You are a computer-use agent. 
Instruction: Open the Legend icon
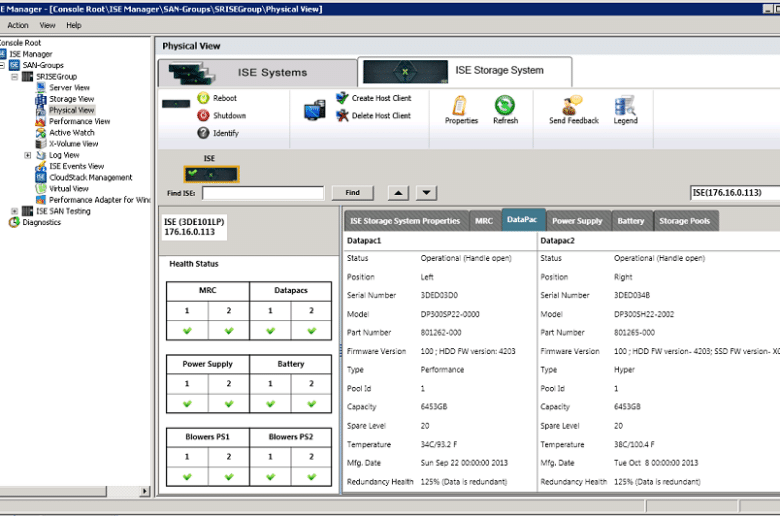[625, 105]
